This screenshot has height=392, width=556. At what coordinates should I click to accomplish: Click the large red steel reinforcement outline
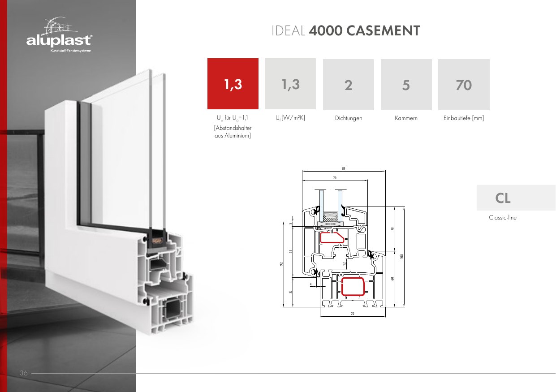pyautogui.click(x=353, y=287)
